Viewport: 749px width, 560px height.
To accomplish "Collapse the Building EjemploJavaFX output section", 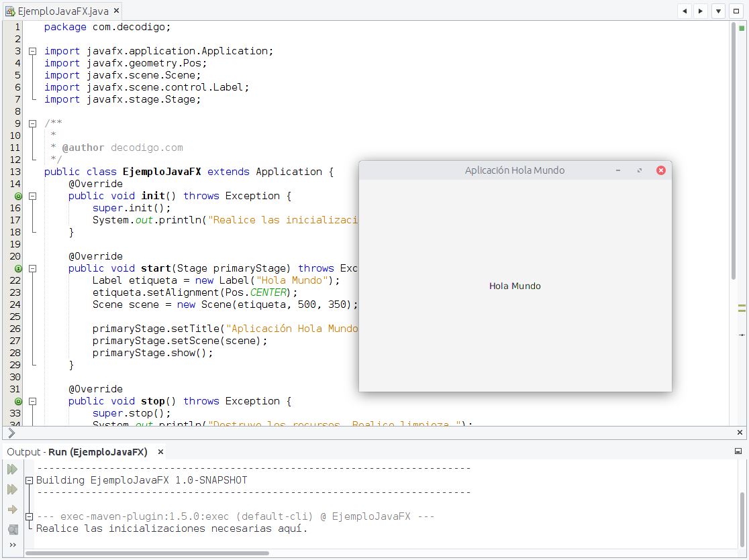I will pos(28,480).
